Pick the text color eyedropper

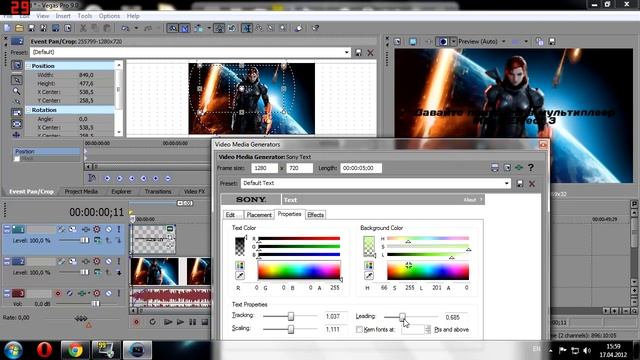point(240,276)
